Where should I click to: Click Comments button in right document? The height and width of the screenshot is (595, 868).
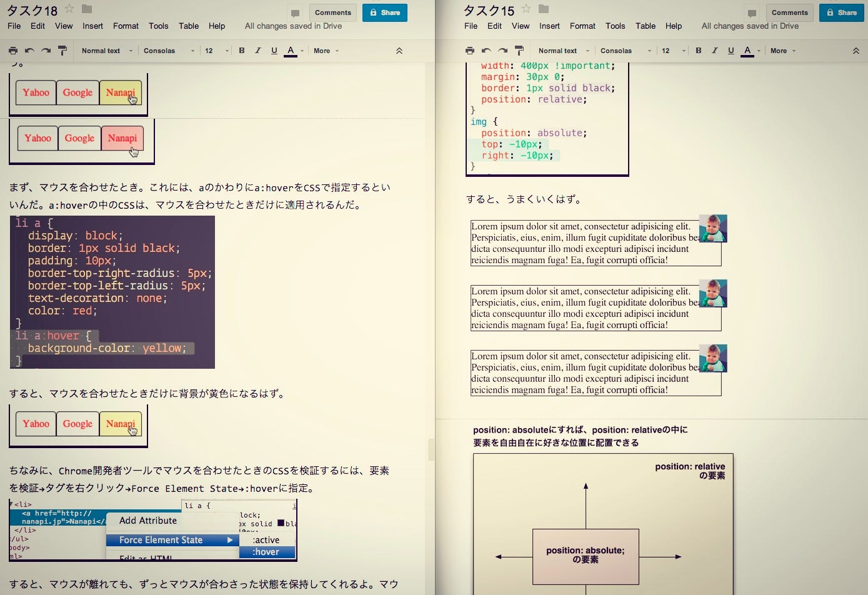pos(790,12)
